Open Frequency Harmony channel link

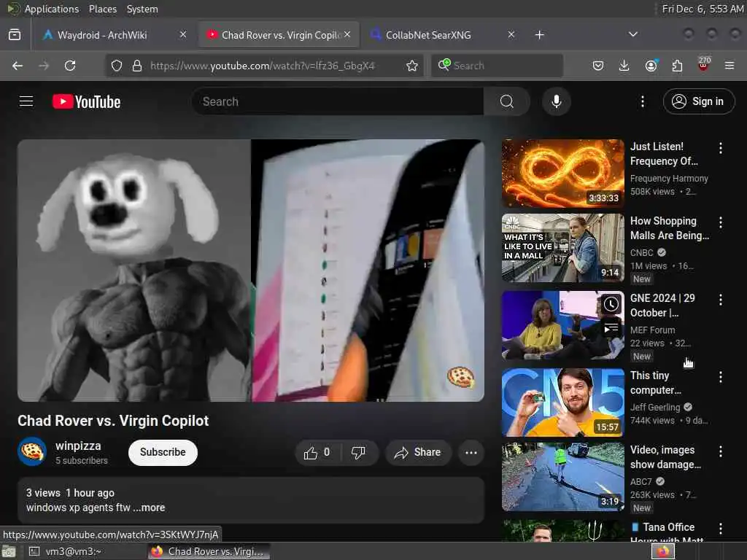coord(669,179)
